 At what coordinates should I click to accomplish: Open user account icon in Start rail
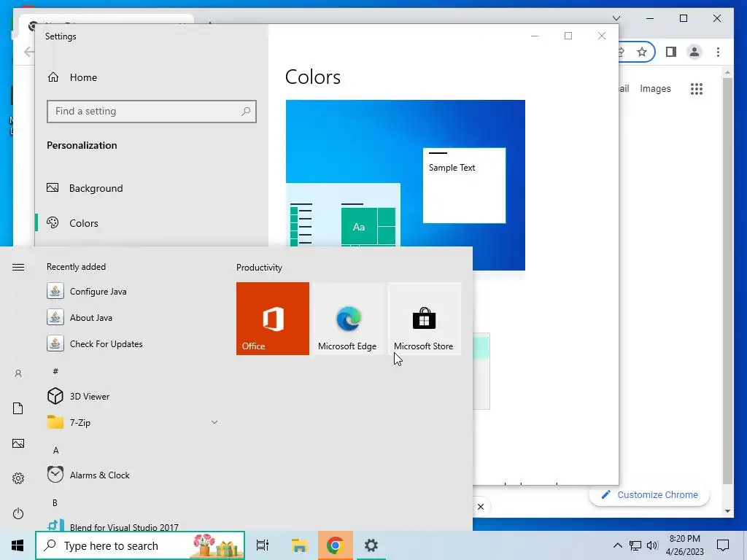click(x=18, y=373)
